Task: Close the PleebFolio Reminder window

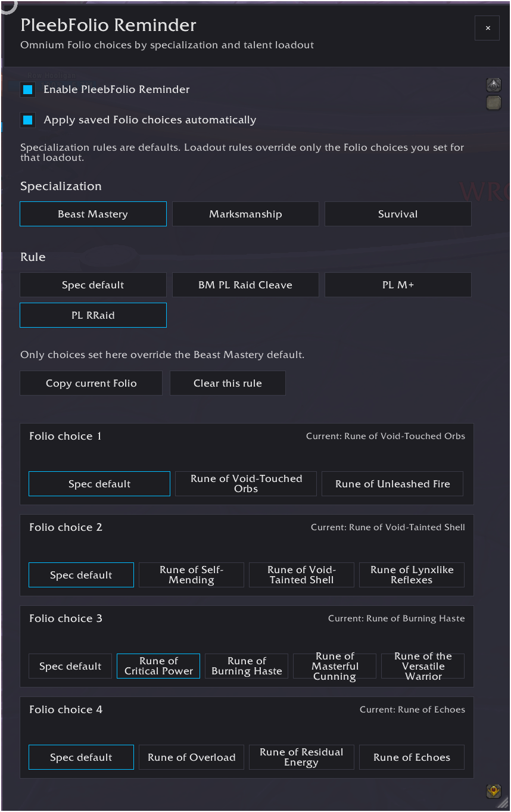Action: coord(488,28)
